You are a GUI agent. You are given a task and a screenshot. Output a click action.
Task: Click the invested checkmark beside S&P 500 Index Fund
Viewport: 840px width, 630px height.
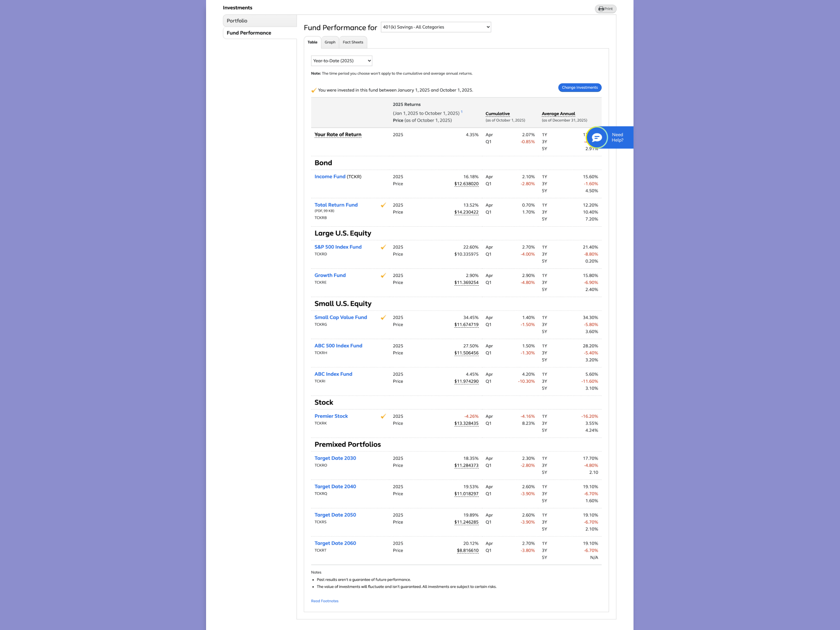pos(383,247)
